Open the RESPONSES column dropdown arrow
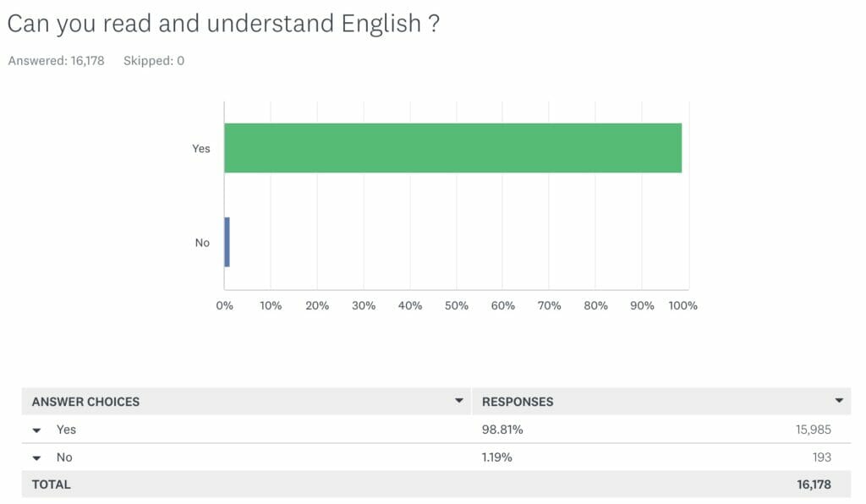Viewport: 866px width, 504px height. point(839,401)
